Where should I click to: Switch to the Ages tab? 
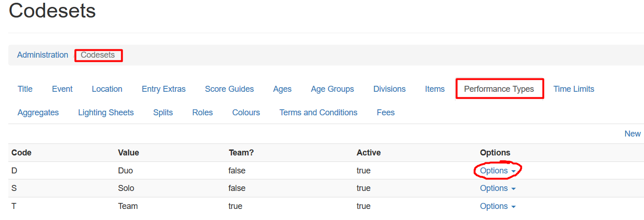[x=282, y=89]
